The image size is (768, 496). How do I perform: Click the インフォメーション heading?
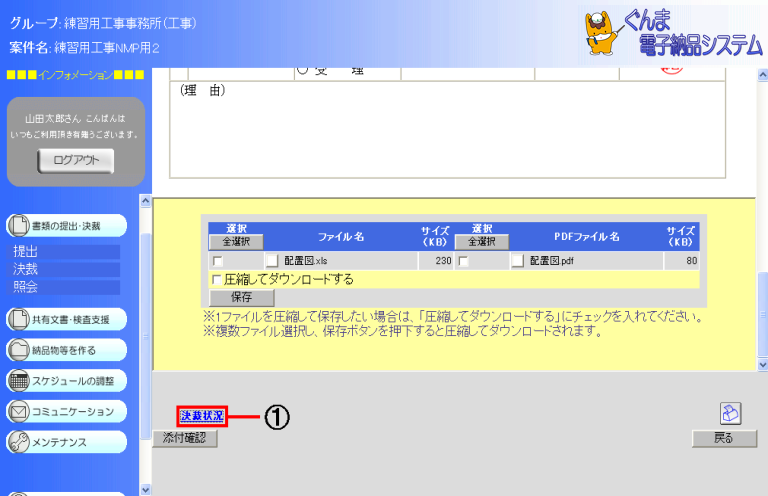pyautogui.click(x=75, y=75)
